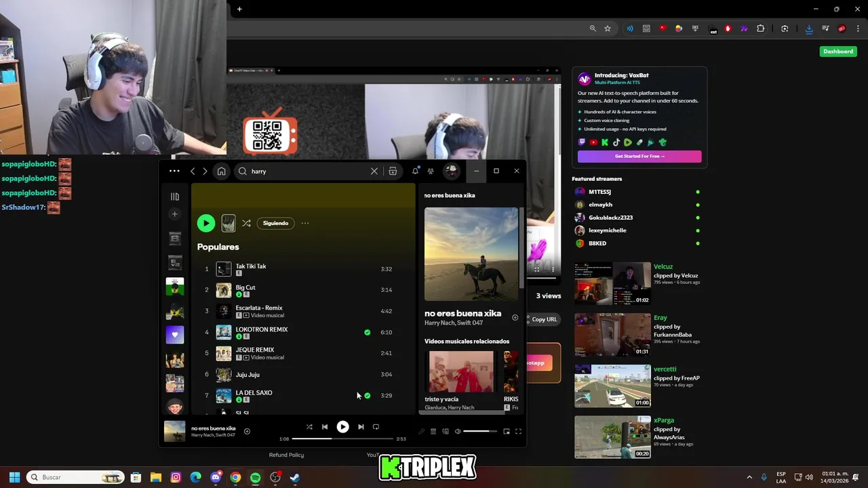Toggle artist page shuffle icon
The height and width of the screenshot is (488, 868).
(246, 223)
